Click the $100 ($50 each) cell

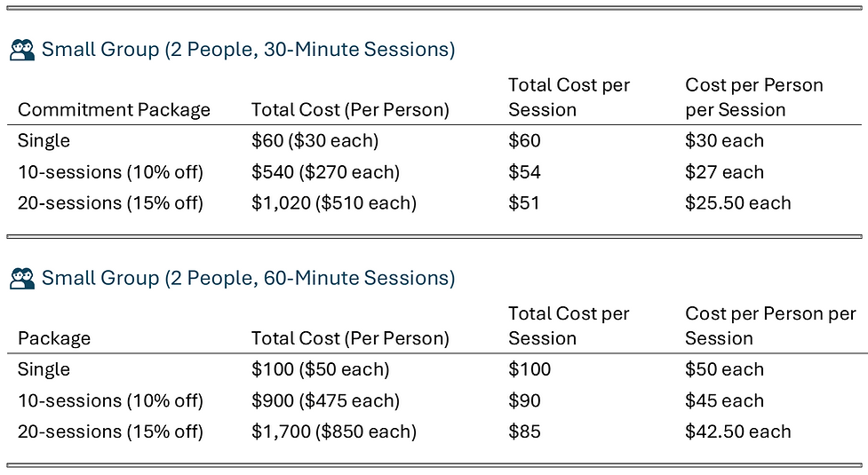pyautogui.click(x=321, y=368)
